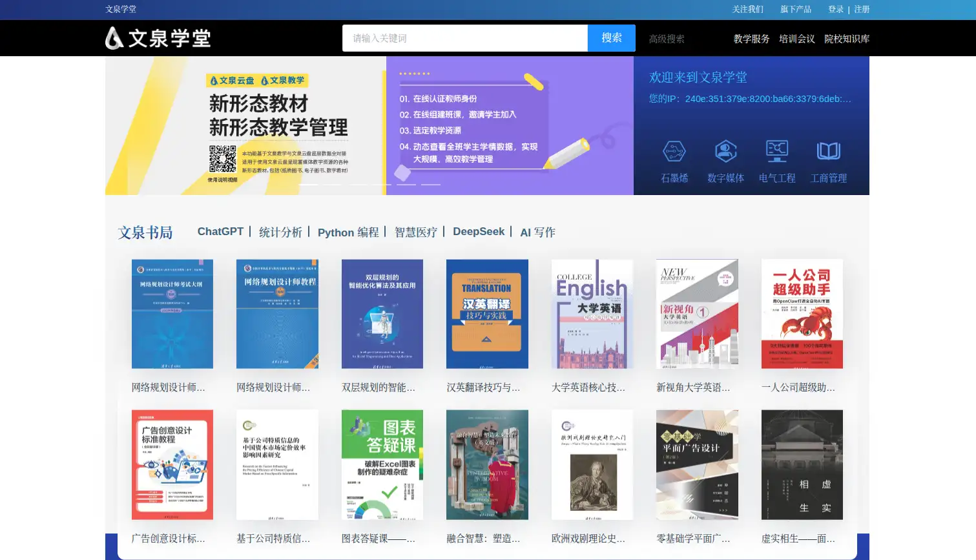This screenshot has width=976, height=560.
Task: Select the 智慧医疗 topic tab
Action: click(x=416, y=232)
